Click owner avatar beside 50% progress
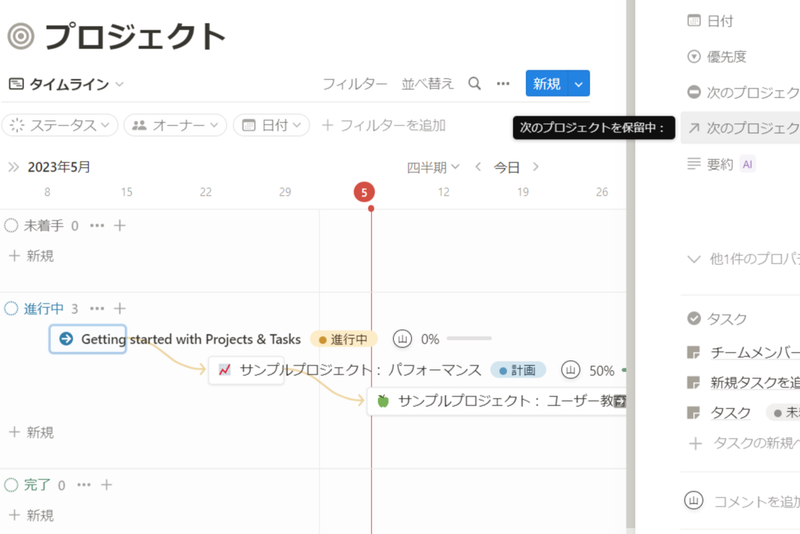Screen dimensions: 800x534 (x=570, y=370)
